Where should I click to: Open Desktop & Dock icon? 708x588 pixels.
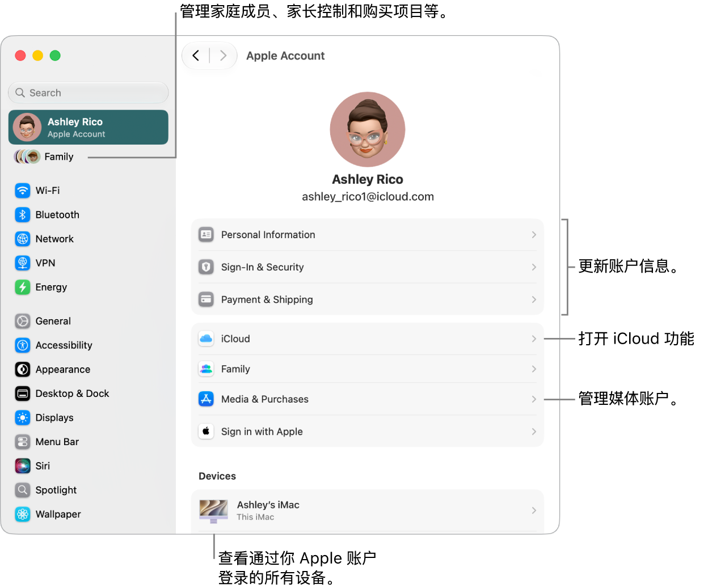pos(23,394)
